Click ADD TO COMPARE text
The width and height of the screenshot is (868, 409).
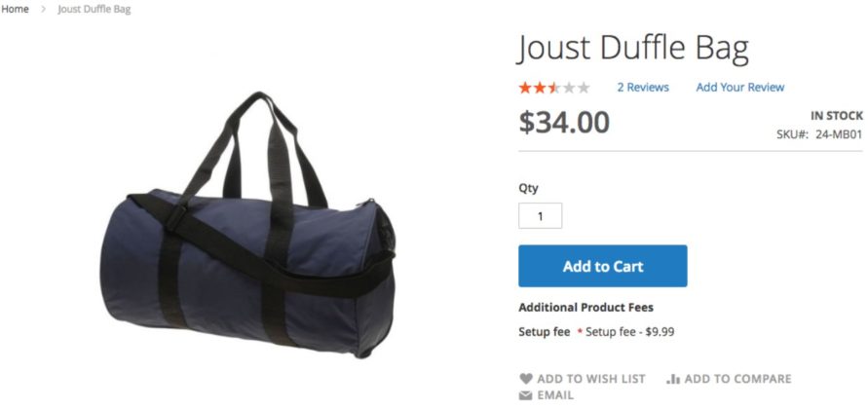(x=737, y=379)
